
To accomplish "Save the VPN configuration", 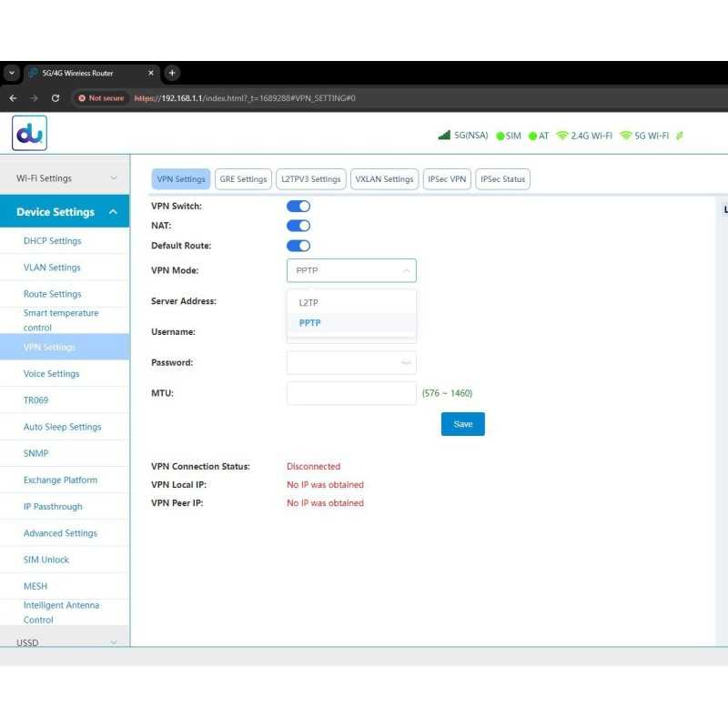I will (462, 424).
